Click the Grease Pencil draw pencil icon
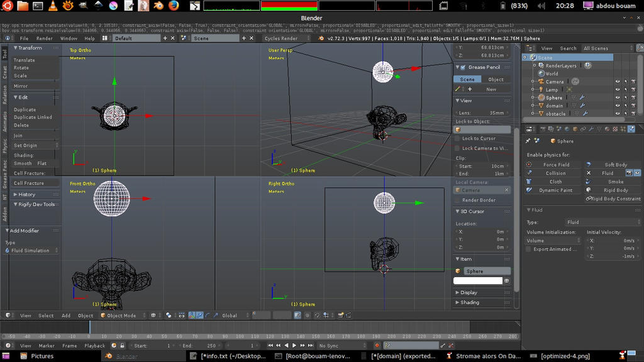 [x=458, y=89]
